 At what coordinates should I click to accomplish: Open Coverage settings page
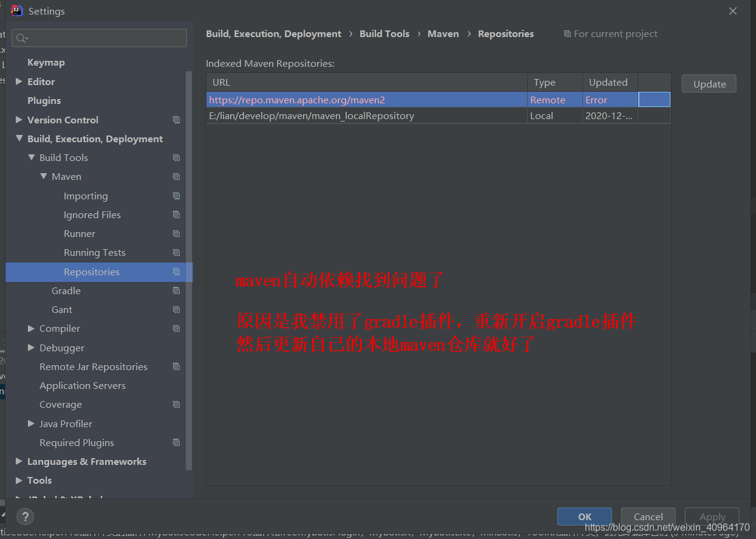[61, 404]
